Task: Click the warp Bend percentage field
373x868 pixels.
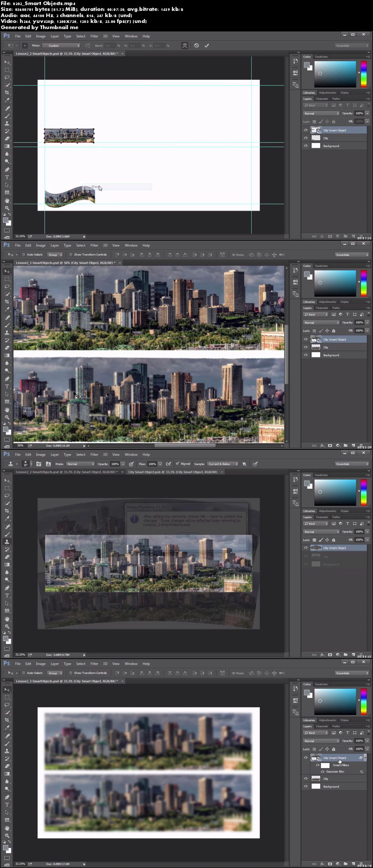Action: (110, 45)
